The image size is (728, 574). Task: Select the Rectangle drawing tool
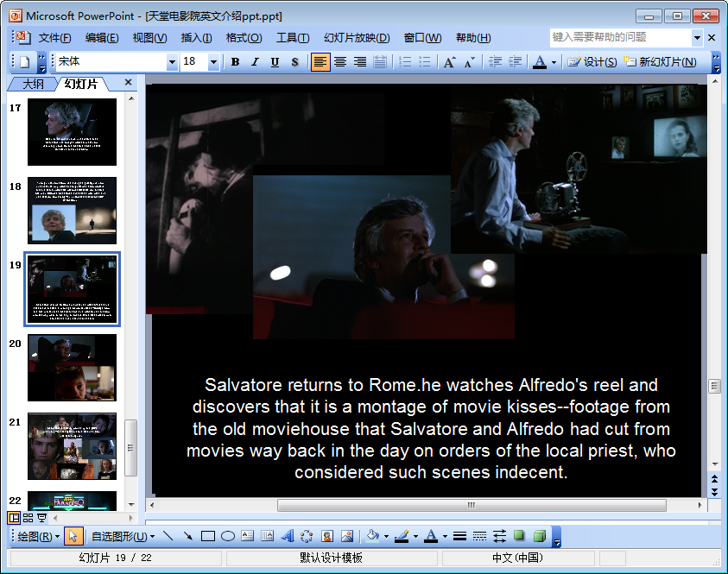tap(207, 536)
